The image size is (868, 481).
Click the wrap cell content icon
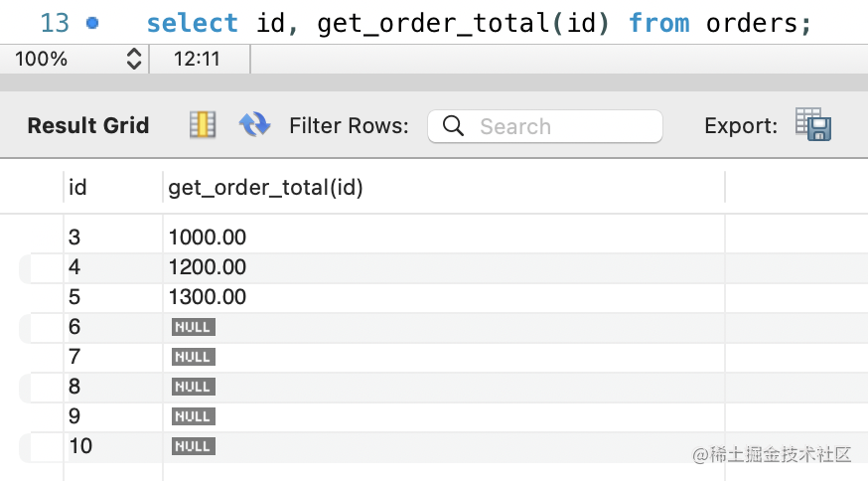202,124
